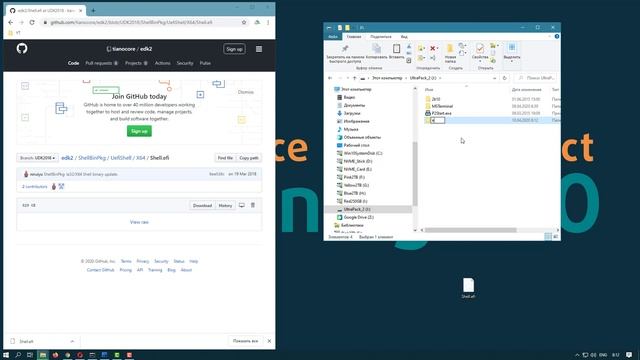Open the GitHub logo home link
This screenshot has width=640, height=360.
click(22, 49)
